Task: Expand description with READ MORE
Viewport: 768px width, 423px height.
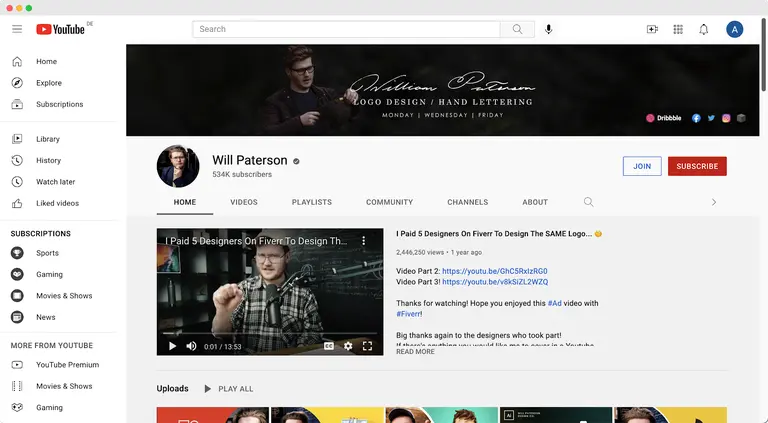Action: pyautogui.click(x=415, y=352)
